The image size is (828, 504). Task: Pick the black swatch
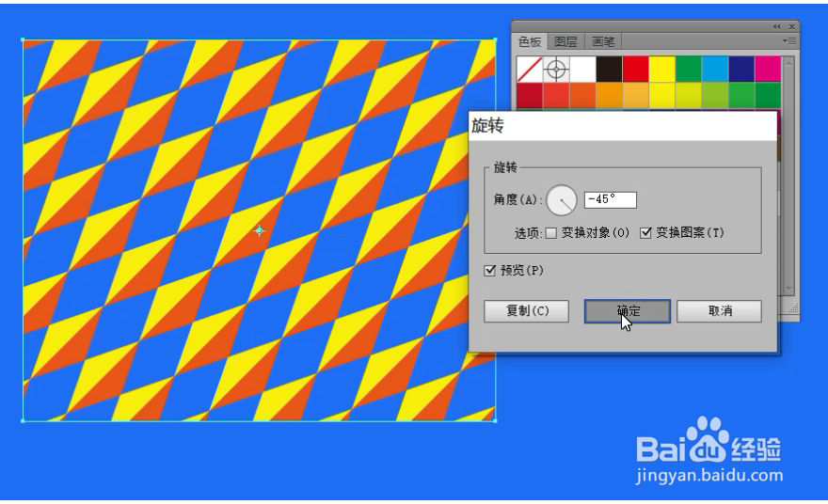coord(609,70)
